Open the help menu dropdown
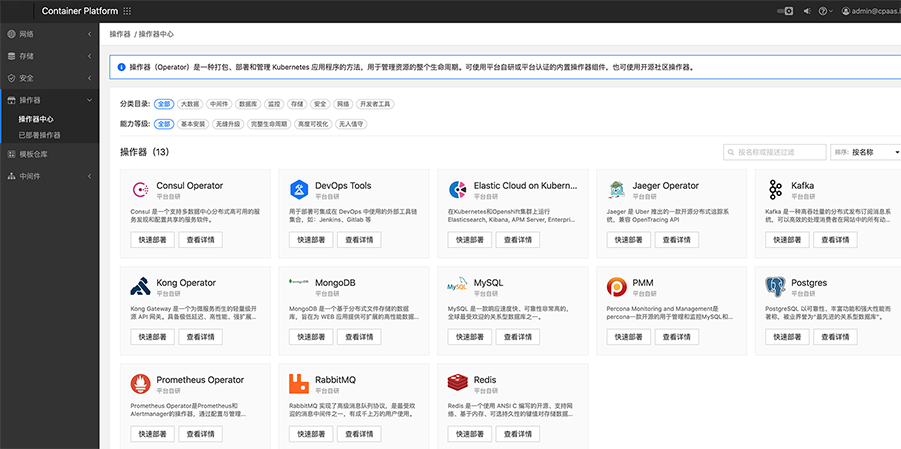Screen dimensions: 901x449 click(827, 11)
